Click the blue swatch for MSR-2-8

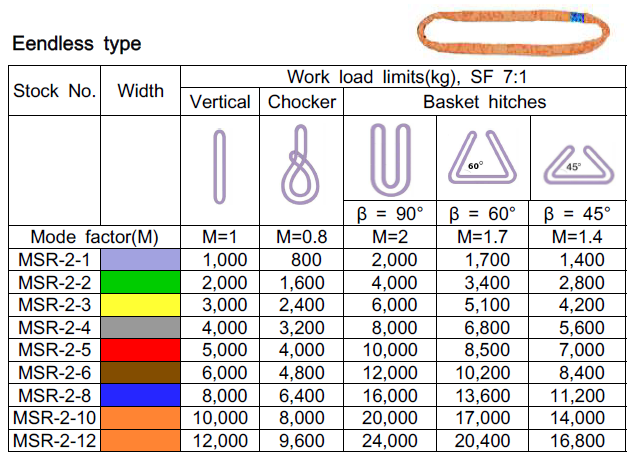[x=141, y=395]
